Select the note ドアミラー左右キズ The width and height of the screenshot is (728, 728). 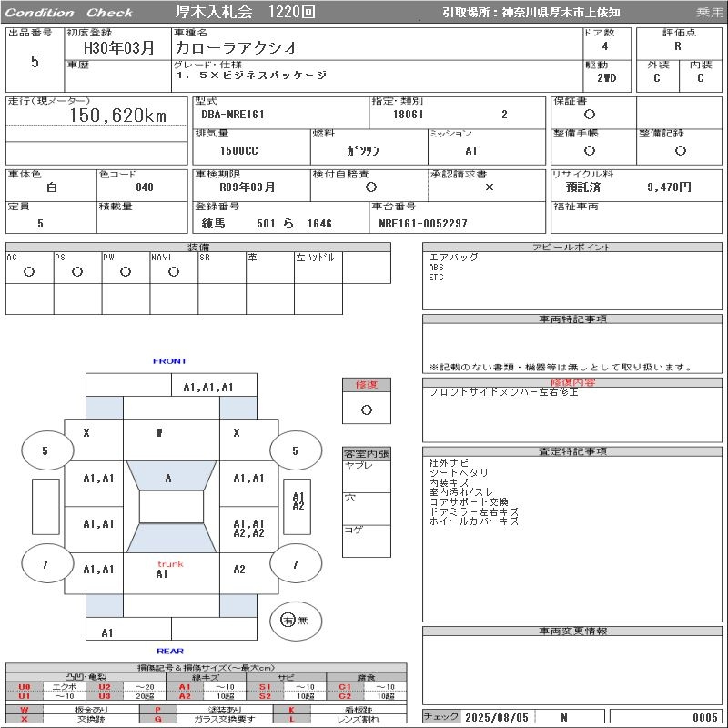coord(473,511)
